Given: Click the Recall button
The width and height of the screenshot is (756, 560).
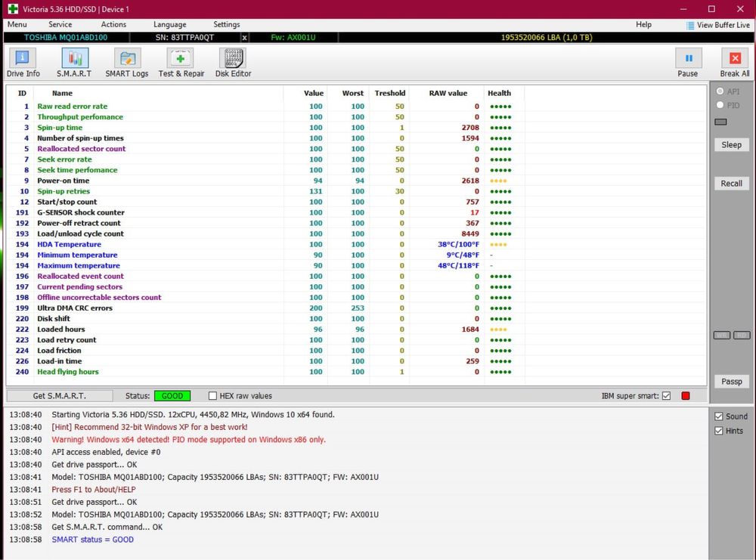Looking at the screenshot, I should click(731, 183).
